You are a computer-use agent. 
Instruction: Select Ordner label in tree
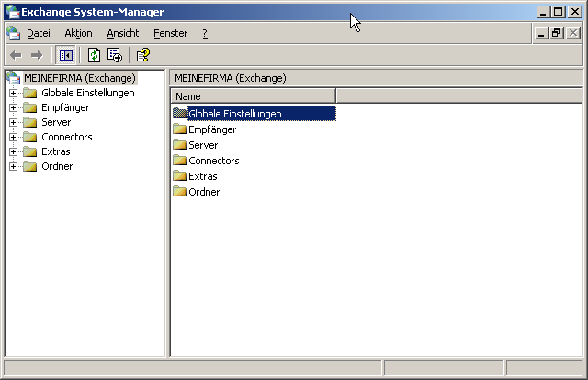[57, 166]
